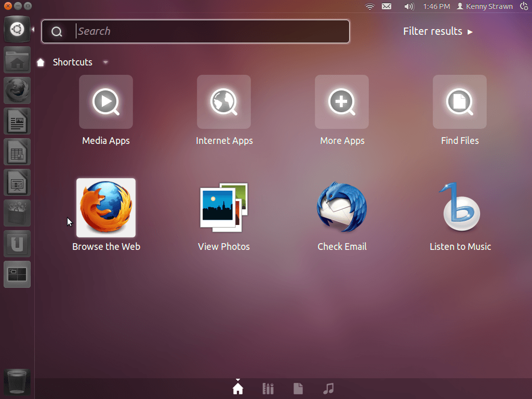Maximize the Dash with the third window button
Viewport: 532px width, 399px height.
(x=28, y=6)
